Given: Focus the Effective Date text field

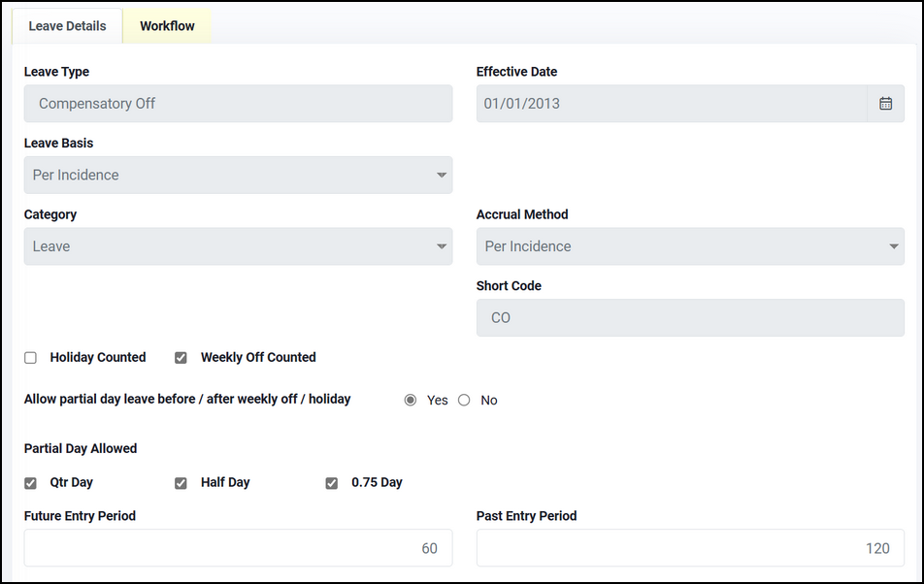Looking at the screenshot, I should pos(672,104).
